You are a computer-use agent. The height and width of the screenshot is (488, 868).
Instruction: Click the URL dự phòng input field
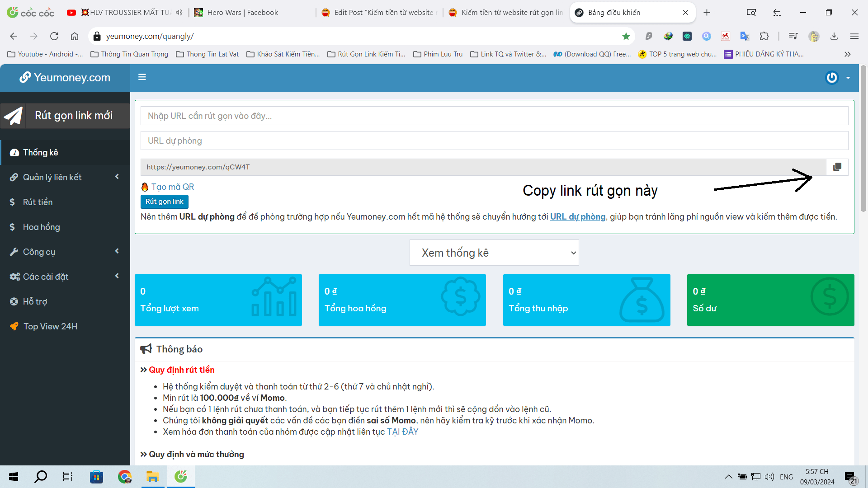494,141
